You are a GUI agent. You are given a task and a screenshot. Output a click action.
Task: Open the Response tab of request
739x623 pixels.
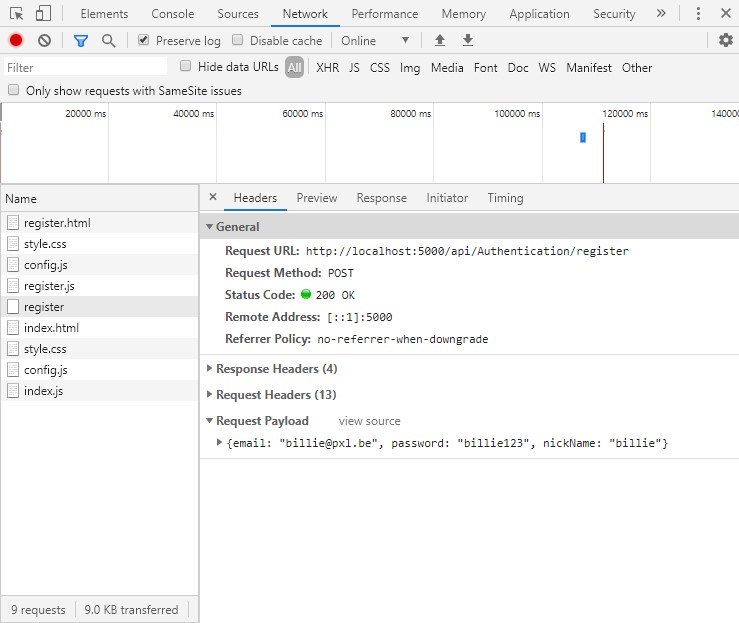[x=381, y=198]
